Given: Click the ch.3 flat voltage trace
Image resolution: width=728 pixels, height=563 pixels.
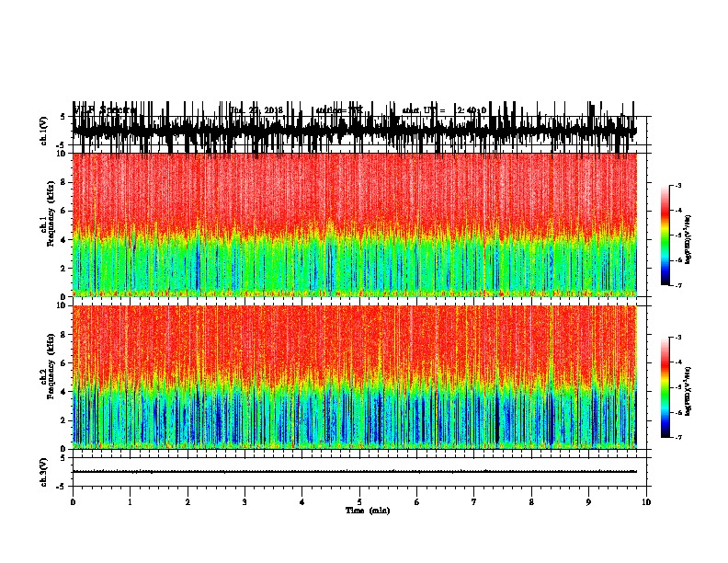Looking at the screenshot, I should (355, 472).
